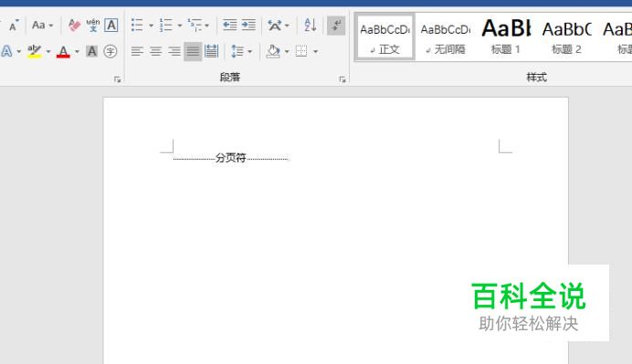Expand bullet library dropdown arrow

click(151, 26)
